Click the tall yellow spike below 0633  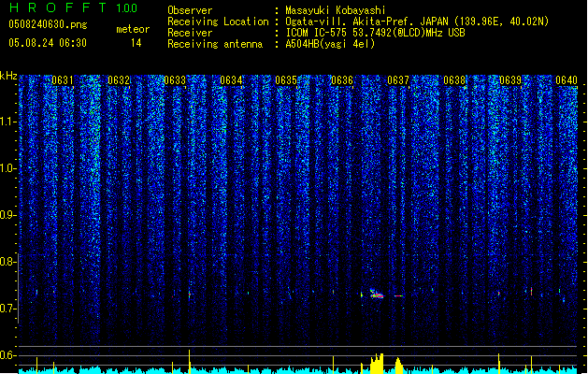[190, 362]
